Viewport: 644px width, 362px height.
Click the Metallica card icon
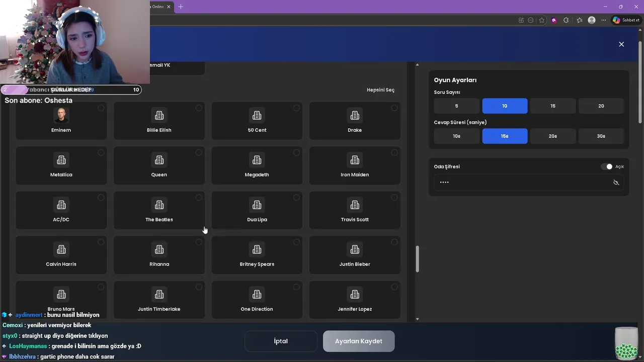[61, 160]
